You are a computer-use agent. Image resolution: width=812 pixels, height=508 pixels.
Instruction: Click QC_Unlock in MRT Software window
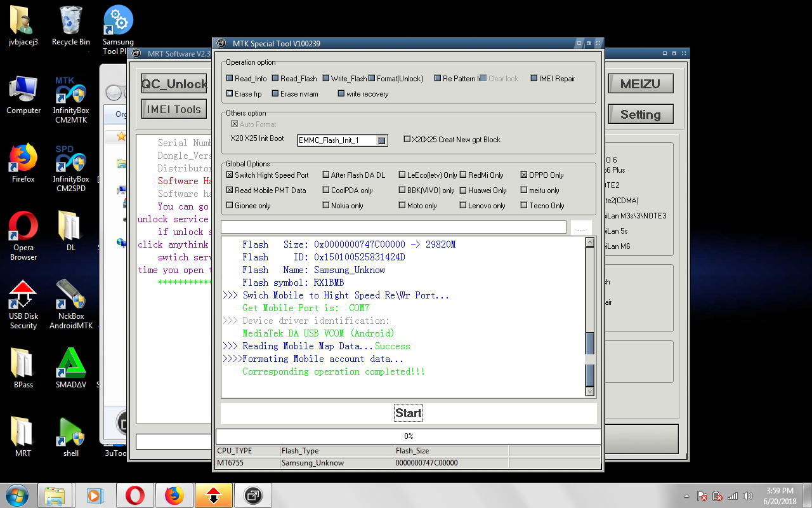pyautogui.click(x=174, y=84)
